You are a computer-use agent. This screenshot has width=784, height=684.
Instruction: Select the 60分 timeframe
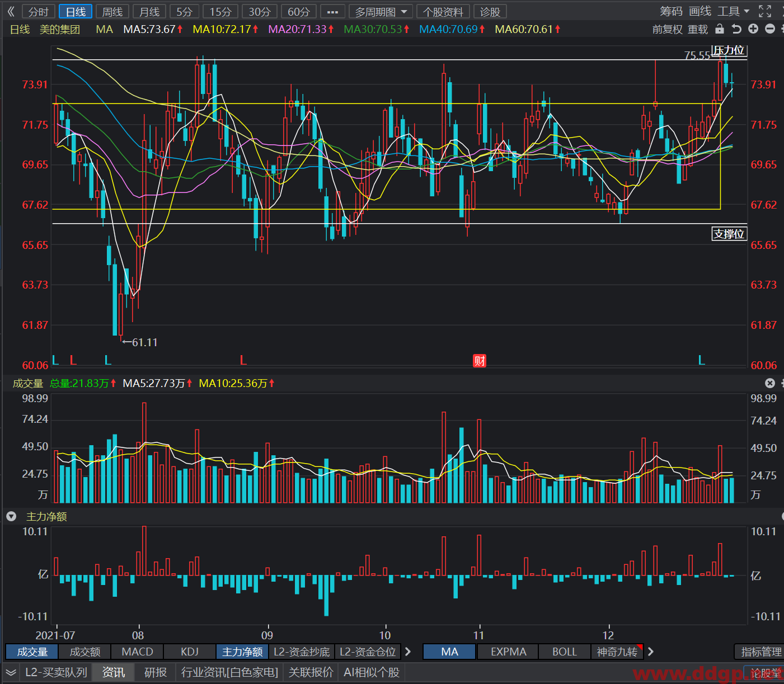click(298, 12)
